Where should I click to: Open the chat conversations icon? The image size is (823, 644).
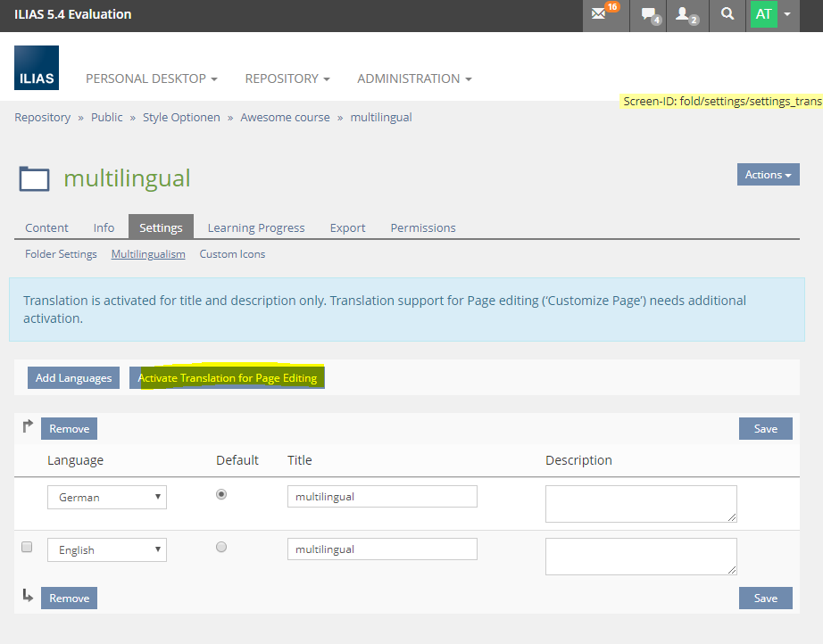coord(647,14)
